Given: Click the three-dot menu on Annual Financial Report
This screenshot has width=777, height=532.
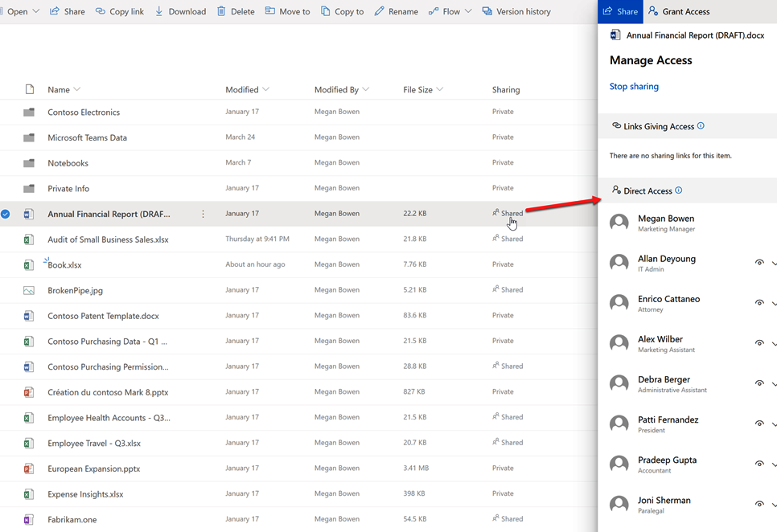Looking at the screenshot, I should click(203, 214).
